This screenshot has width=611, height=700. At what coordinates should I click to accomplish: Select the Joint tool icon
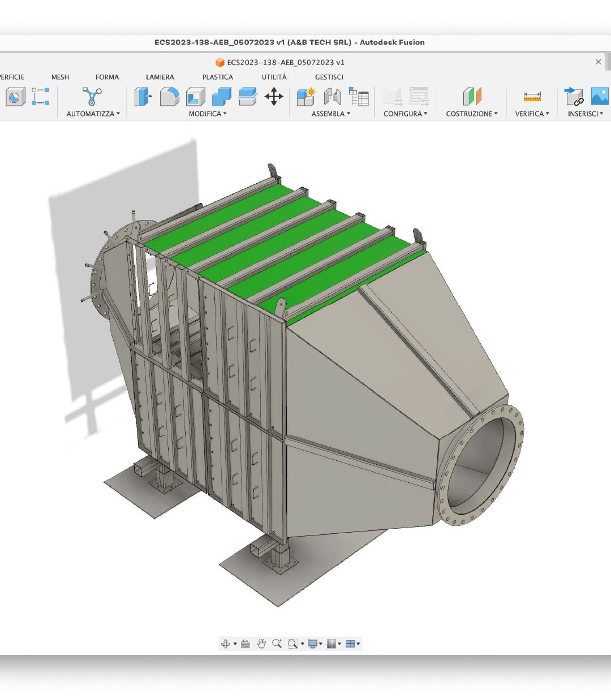click(333, 97)
